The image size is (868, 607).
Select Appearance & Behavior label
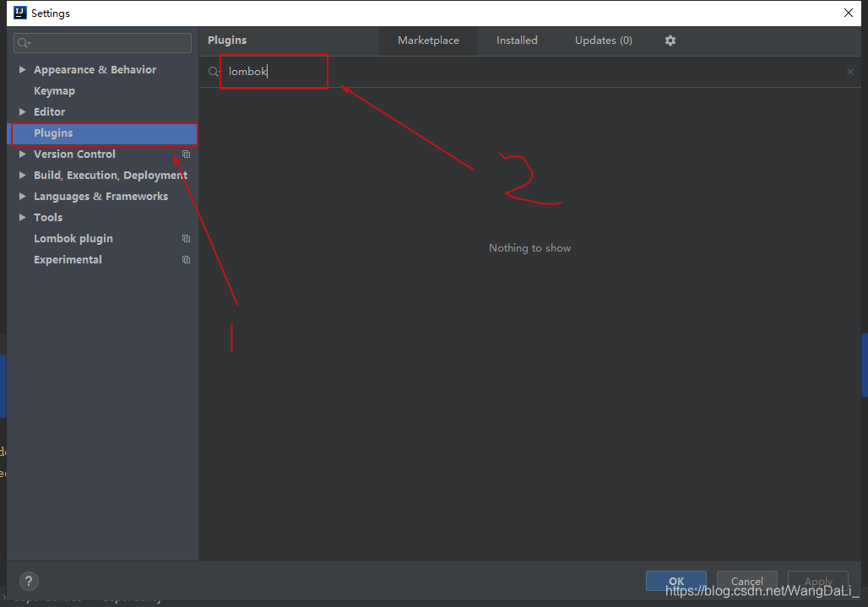click(x=95, y=70)
